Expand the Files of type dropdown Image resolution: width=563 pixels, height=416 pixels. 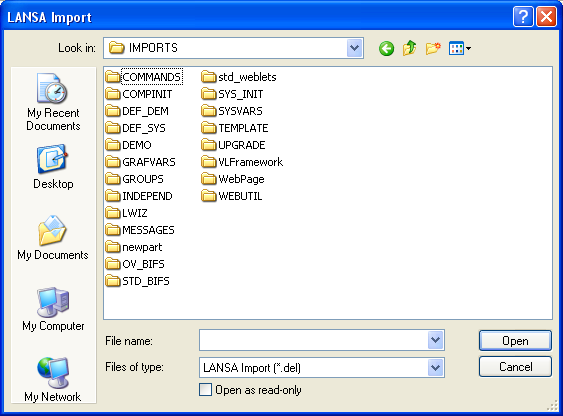(x=436, y=368)
